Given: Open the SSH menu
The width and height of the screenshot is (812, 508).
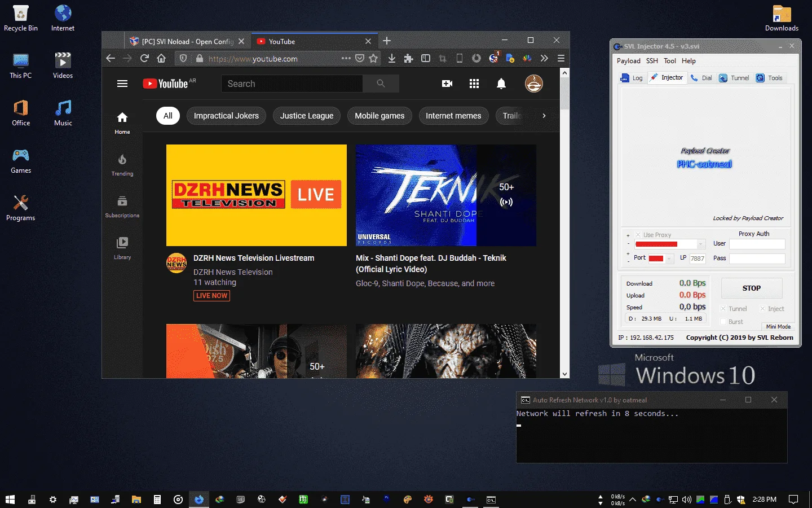Looking at the screenshot, I should click(652, 61).
